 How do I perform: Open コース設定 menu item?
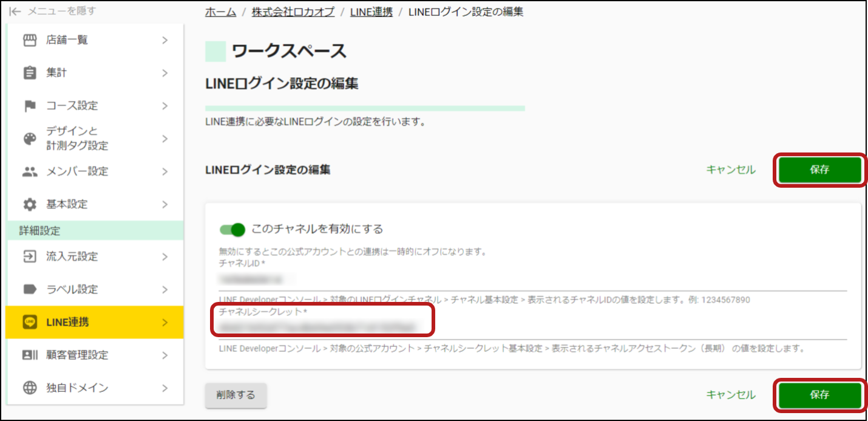(95, 106)
